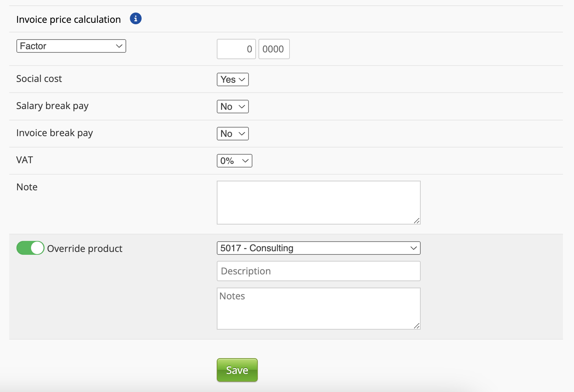Open the Factor calculation type dropdown
The width and height of the screenshot is (574, 392).
click(x=71, y=46)
